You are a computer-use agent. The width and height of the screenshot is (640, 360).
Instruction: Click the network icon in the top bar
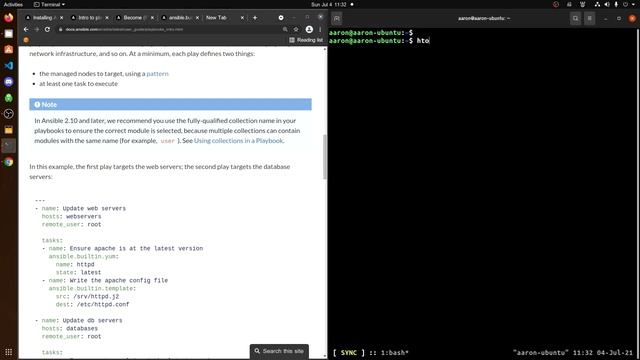(597, 4)
